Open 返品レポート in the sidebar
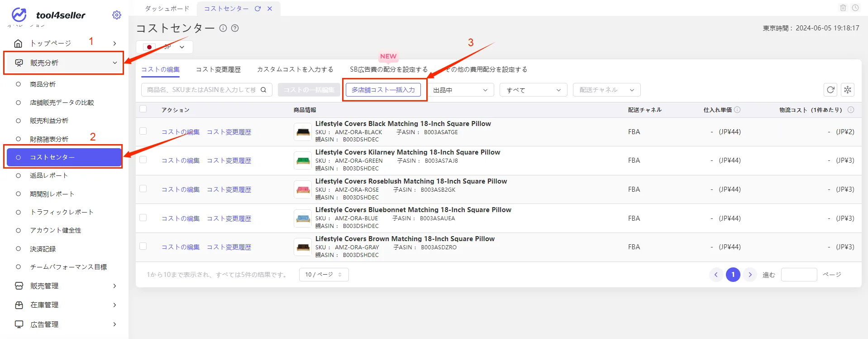 click(49, 175)
